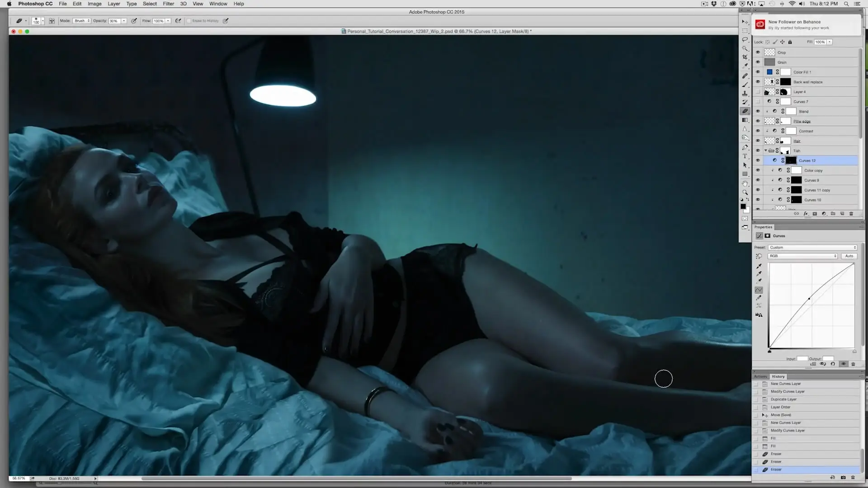Select the Pen tool
The height and width of the screenshot is (488, 868).
pos(745,147)
